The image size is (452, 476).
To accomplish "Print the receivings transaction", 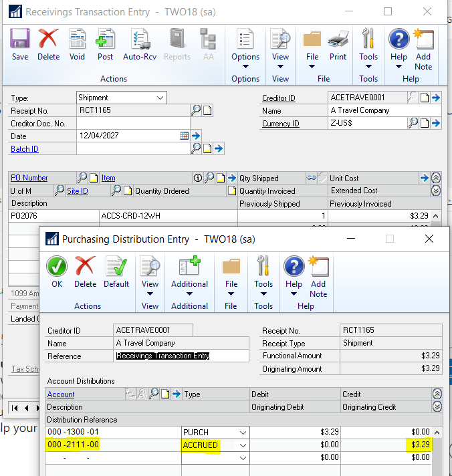I will 338,45.
